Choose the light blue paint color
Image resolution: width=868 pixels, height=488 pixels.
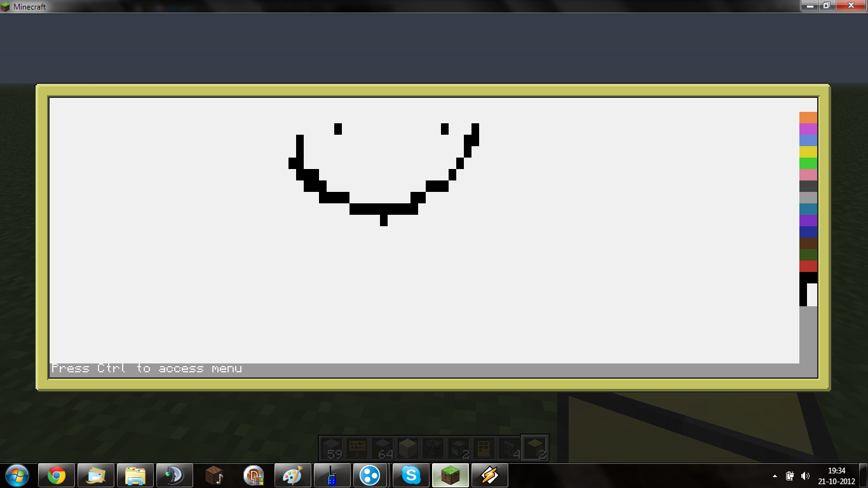tap(808, 140)
